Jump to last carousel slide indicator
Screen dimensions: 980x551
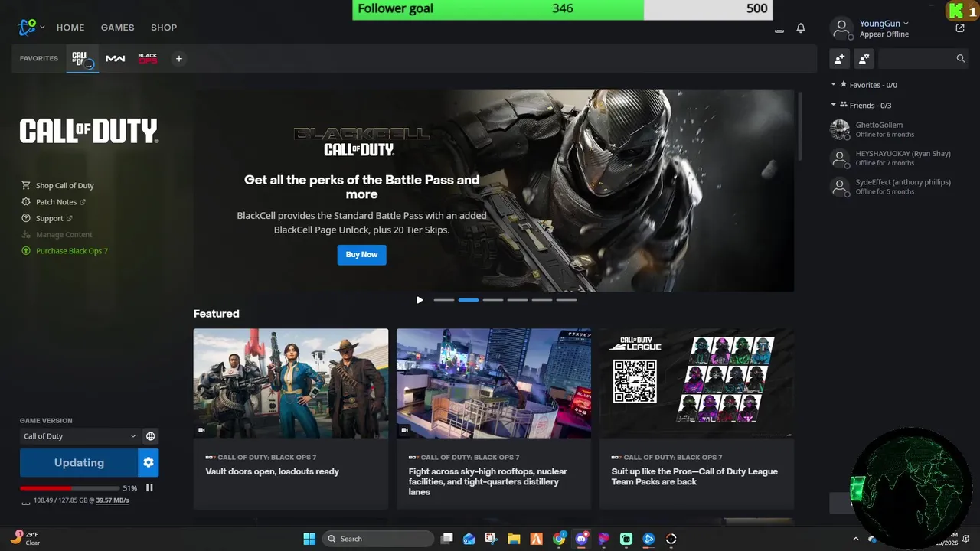point(567,300)
